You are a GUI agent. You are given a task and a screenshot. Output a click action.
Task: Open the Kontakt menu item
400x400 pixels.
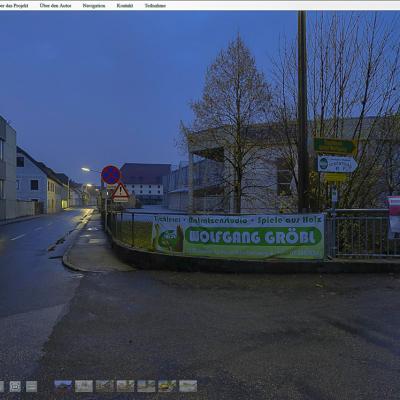click(x=125, y=5)
